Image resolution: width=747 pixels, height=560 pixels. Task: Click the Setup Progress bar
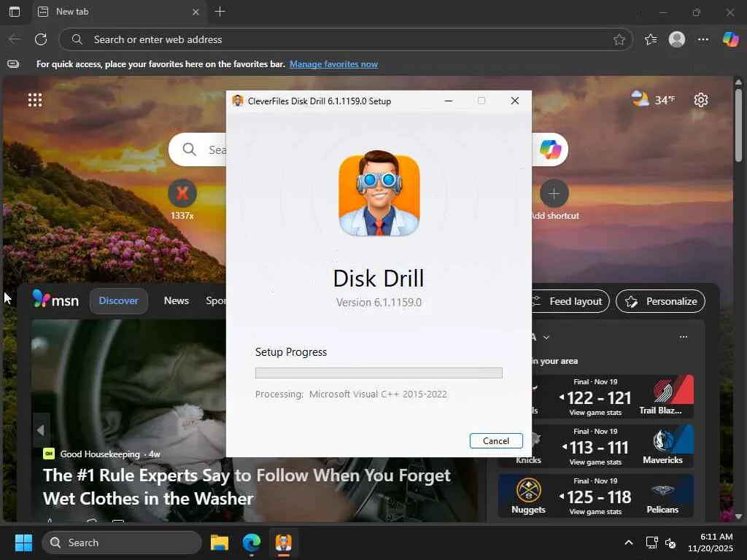(379, 373)
